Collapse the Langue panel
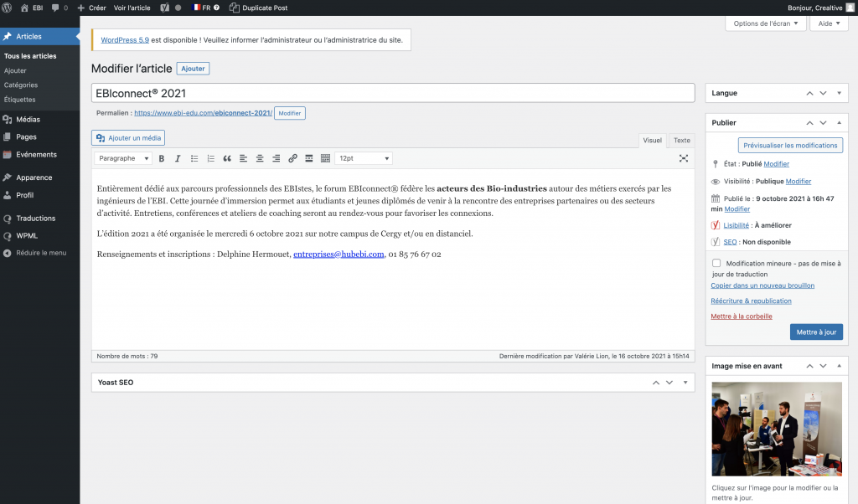This screenshot has height=504, width=858. 840,94
